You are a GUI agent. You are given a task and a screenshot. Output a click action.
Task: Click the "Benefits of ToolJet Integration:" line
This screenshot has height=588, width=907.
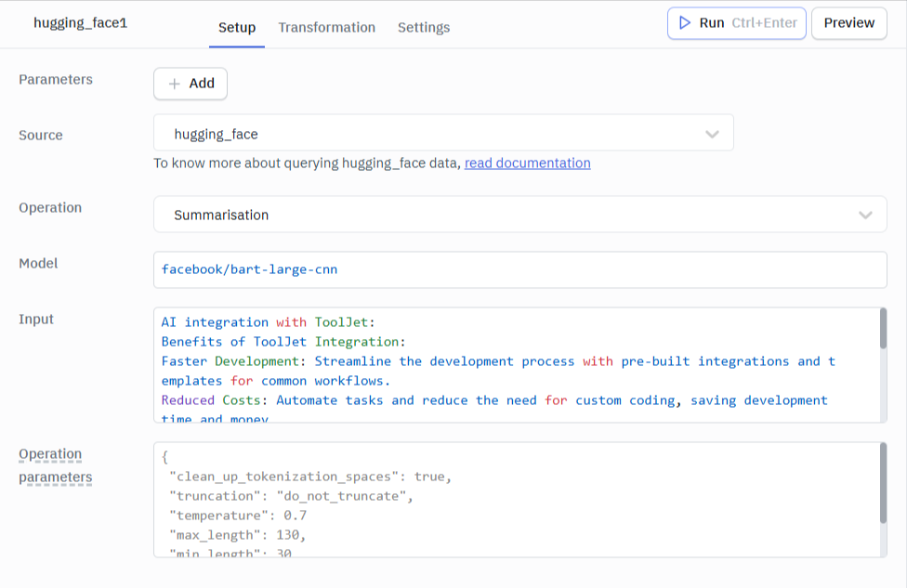(283, 342)
